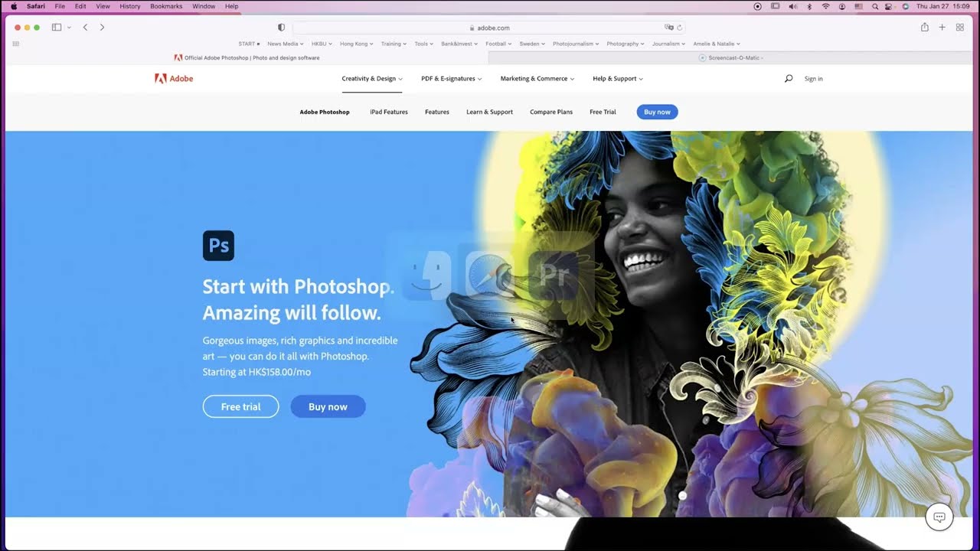
Task: Open Spotlight search in the menu bar
Action: [874, 6]
